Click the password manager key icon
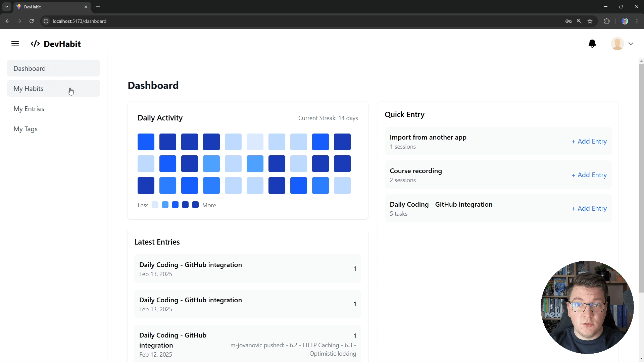Viewport: 644px width, 362px height. point(568,21)
